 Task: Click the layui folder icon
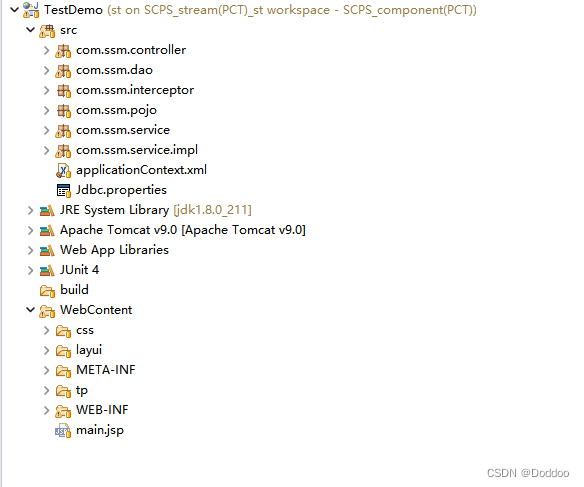[x=63, y=351]
